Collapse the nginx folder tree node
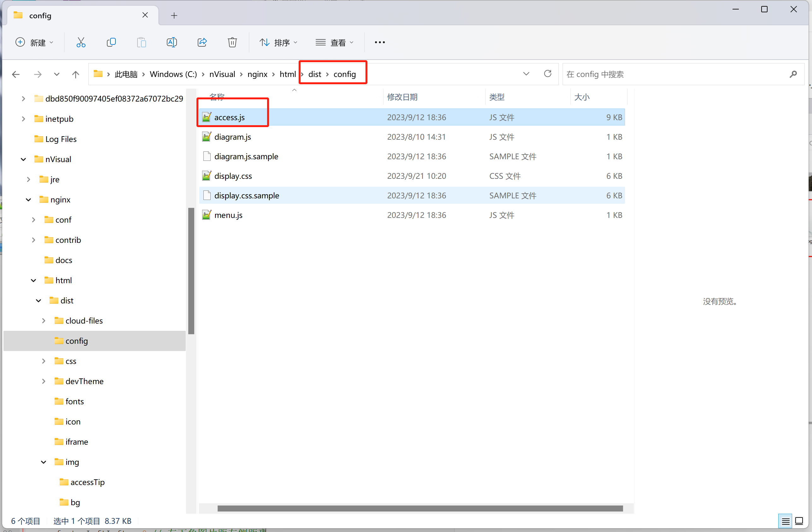The width and height of the screenshot is (812, 532). coord(29,200)
